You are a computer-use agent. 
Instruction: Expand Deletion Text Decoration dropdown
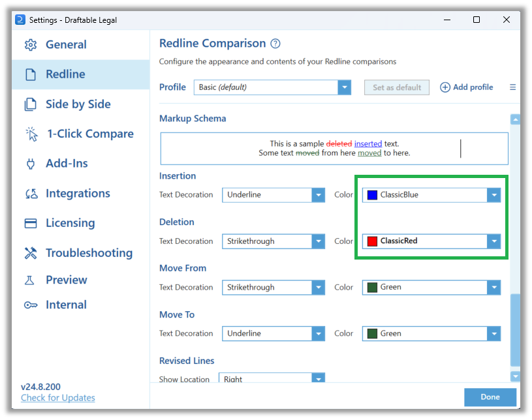(319, 241)
